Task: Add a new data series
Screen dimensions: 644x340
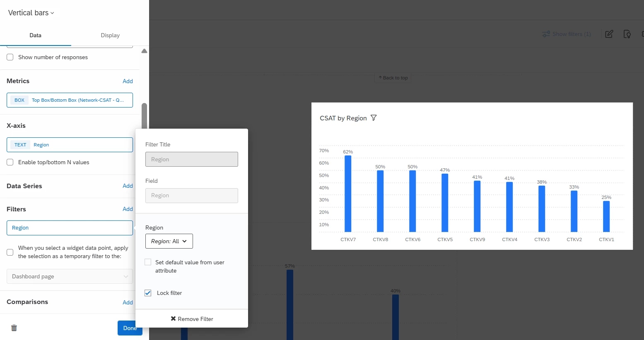Action: [128, 186]
